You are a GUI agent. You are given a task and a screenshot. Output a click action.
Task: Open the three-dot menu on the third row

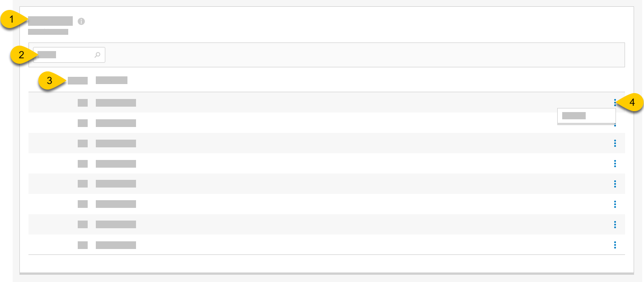(615, 143)
